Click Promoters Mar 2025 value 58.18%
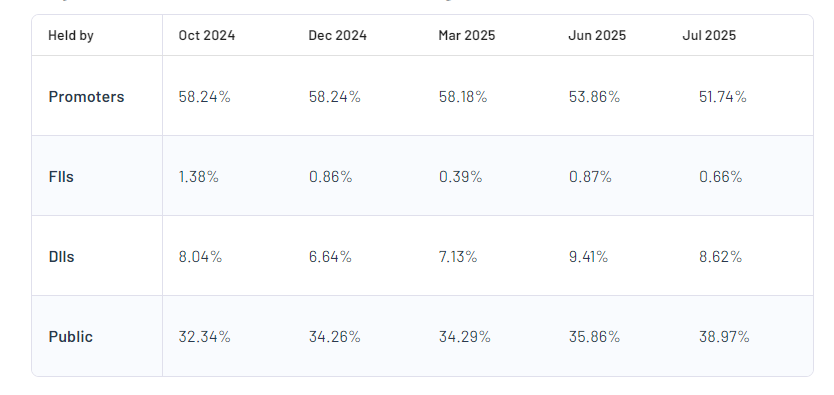 tap(463, 97)
